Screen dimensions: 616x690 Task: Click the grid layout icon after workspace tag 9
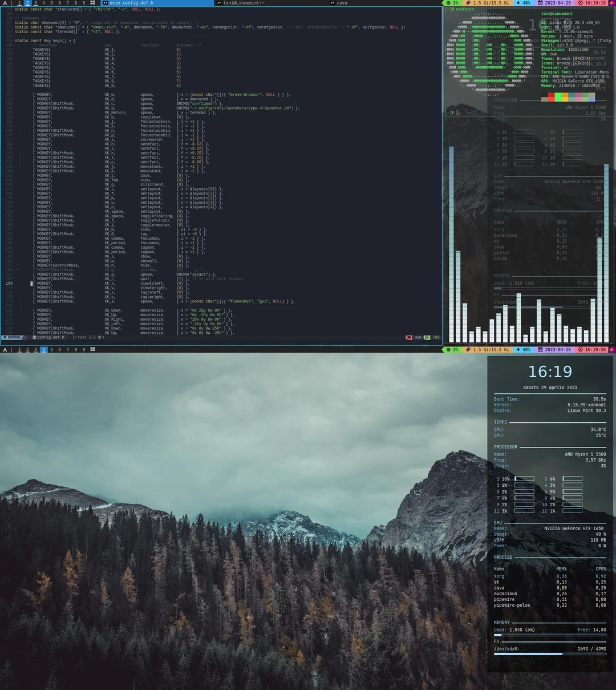point(92,3)
